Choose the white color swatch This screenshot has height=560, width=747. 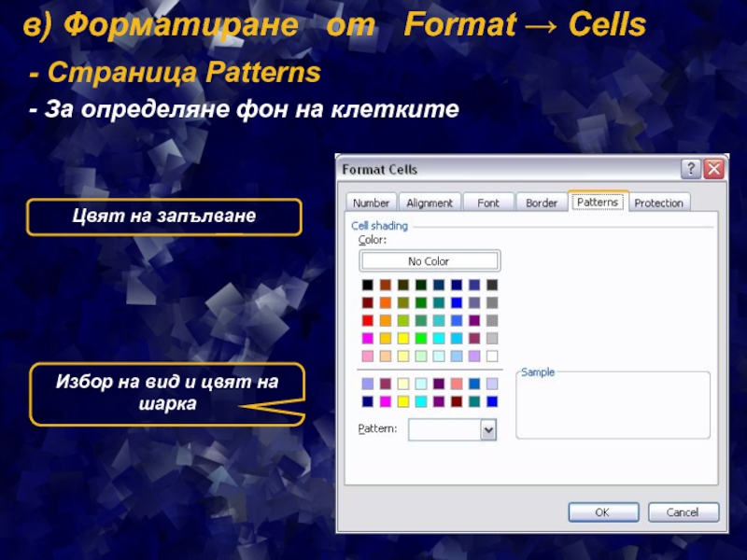(492, 356)
